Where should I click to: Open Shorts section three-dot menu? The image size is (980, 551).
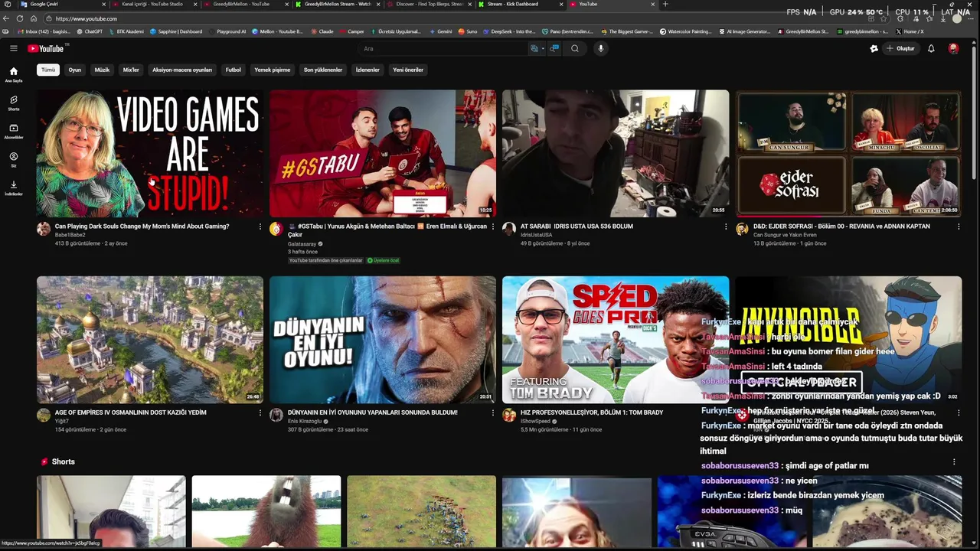pyautogui.click(x=954, y=461)
